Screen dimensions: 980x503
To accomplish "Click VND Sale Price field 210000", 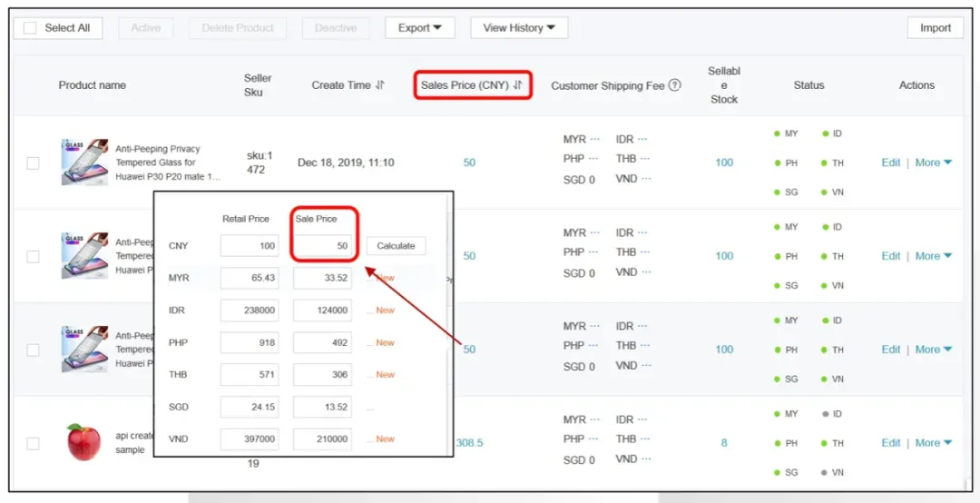I will (322, 439).
